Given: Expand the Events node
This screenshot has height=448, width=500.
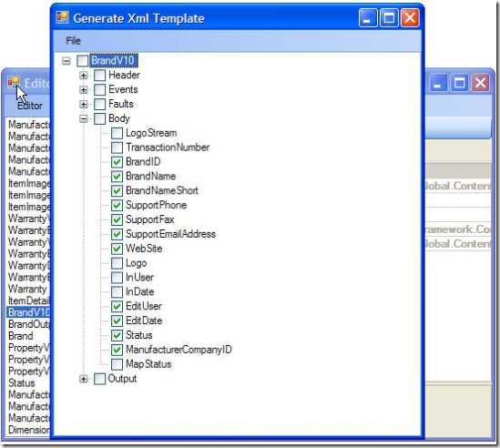Looking at the screenshot, I should pyautogui.click(x=84, y=90).
